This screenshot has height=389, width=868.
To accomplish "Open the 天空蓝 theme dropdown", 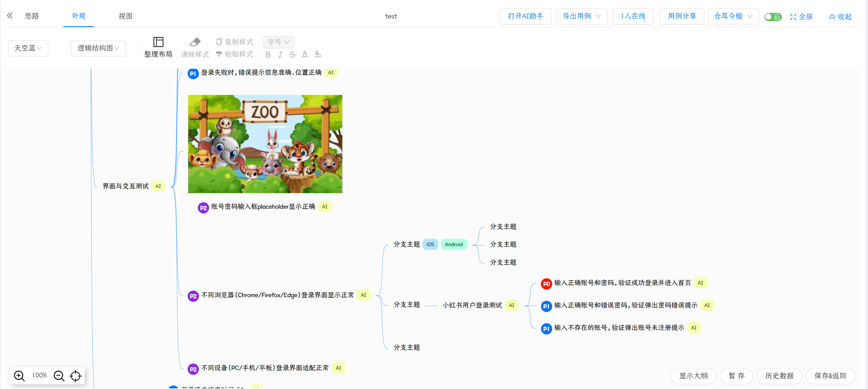I will [28, 48].
